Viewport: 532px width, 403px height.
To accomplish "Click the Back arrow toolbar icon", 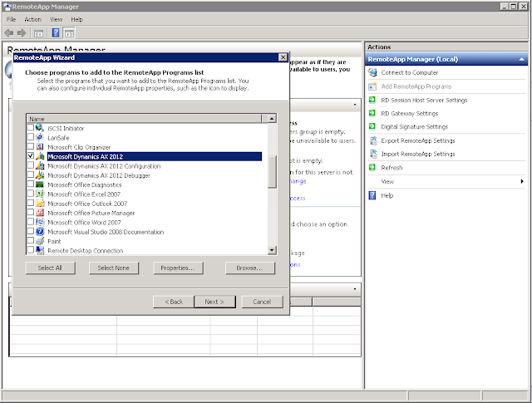I will pos(9,33).
